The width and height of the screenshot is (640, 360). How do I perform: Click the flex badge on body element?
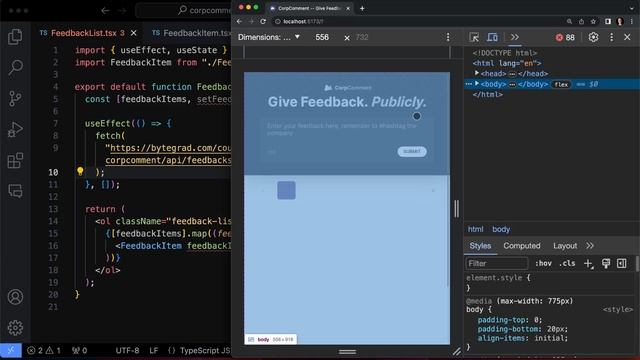(x=561, y=84)
